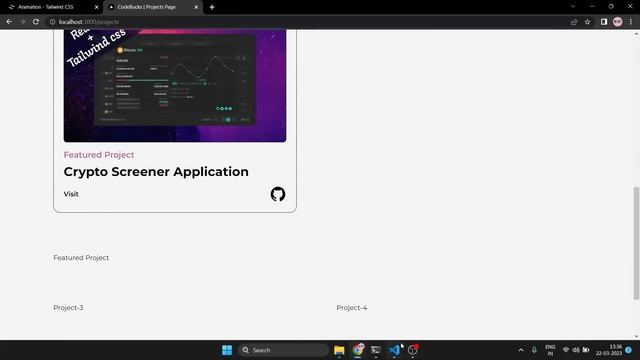Switch to the Animation - Tailwind CSS tab
The image size is (640, 360).
(46, 7)
